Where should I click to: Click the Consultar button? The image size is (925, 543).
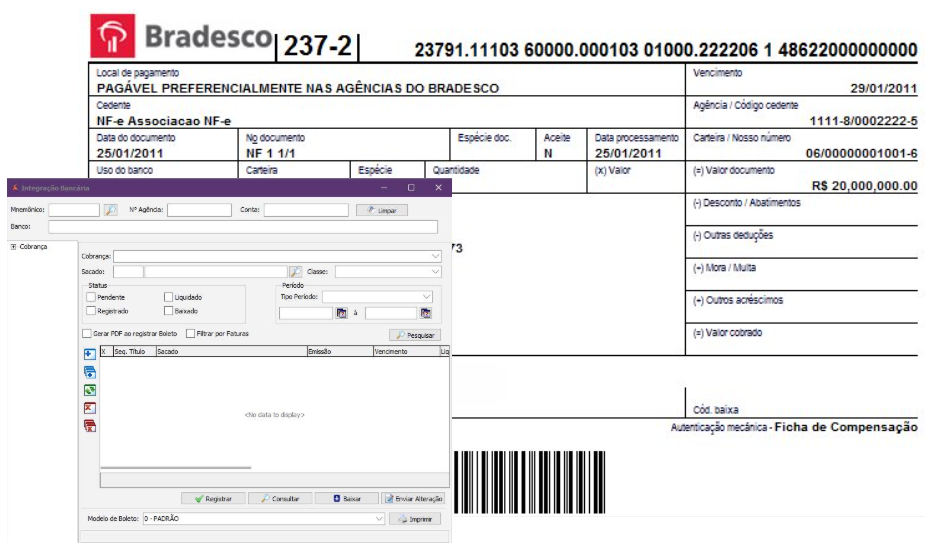click(281, 499)
